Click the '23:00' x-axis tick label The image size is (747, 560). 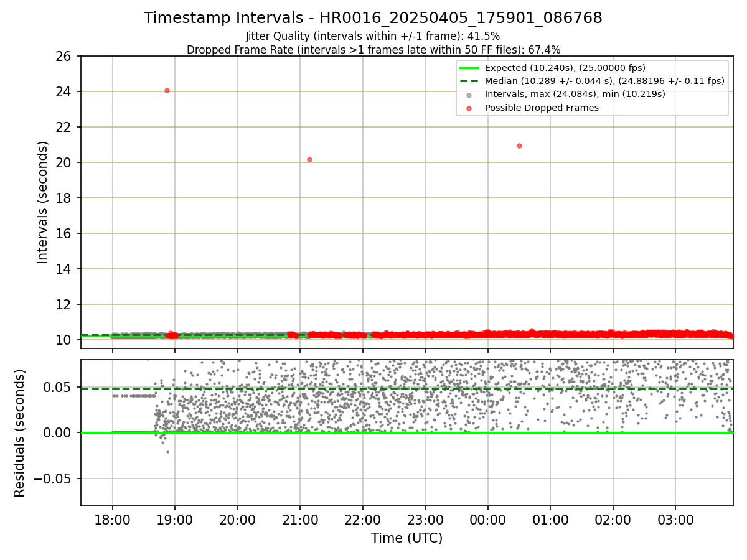tap(425, 519)
